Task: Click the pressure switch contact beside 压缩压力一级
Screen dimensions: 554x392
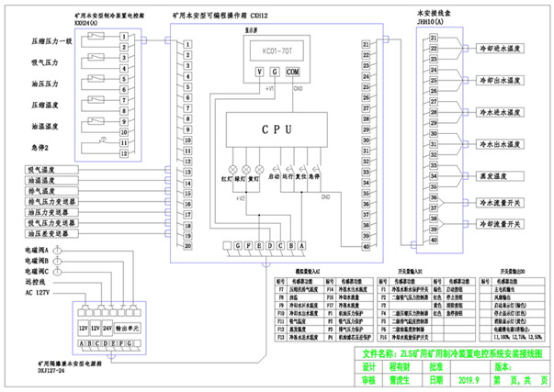Action: [x=96, y=36]
